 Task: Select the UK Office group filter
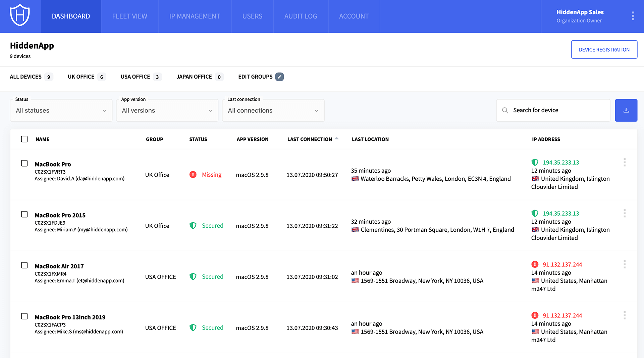coord(87,77)
